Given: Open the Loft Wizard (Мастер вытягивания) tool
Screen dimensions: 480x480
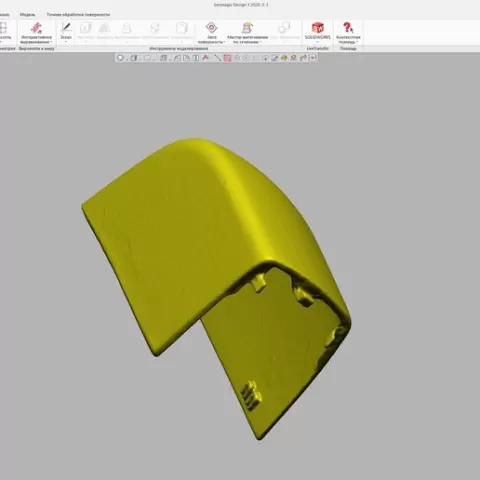Looking at the screenshot, I should pos(247,28).
